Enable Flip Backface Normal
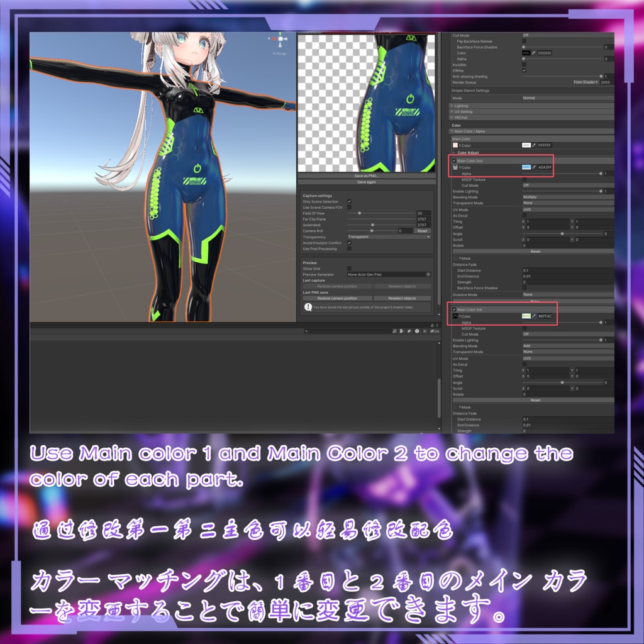Screen dimensions: 644x644 pos(524,42)
